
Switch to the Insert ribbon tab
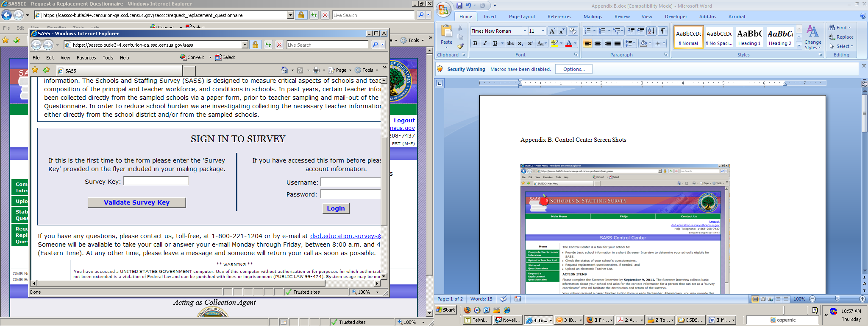click(x=490, y=17)
